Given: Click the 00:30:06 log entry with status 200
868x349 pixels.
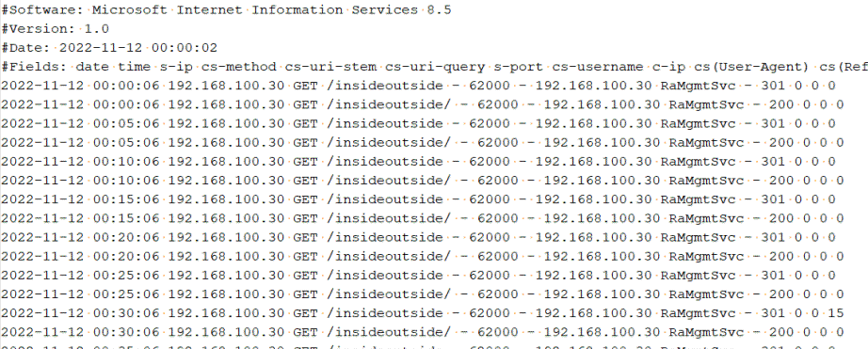Looking at the screenshot, I should click(x=422, y=332).
